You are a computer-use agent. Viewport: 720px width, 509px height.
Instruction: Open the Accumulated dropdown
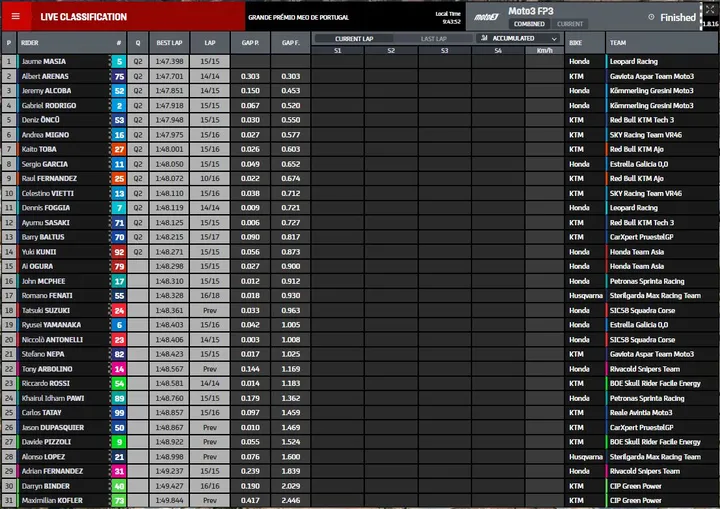(519, 38)
